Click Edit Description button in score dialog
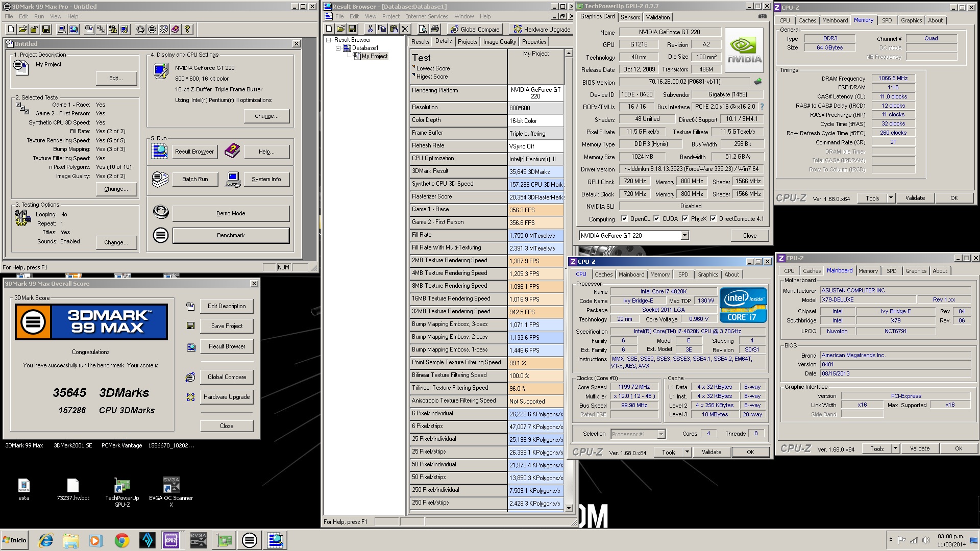 point(227,306)
